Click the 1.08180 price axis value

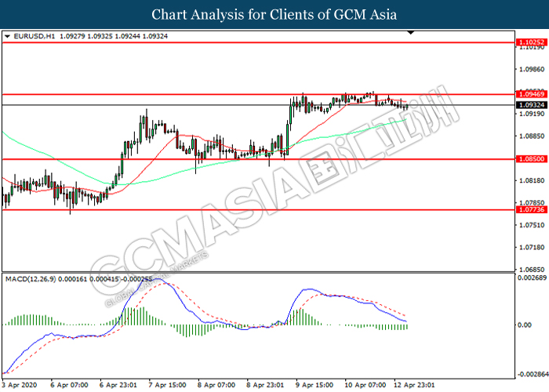tap(532, 180)
